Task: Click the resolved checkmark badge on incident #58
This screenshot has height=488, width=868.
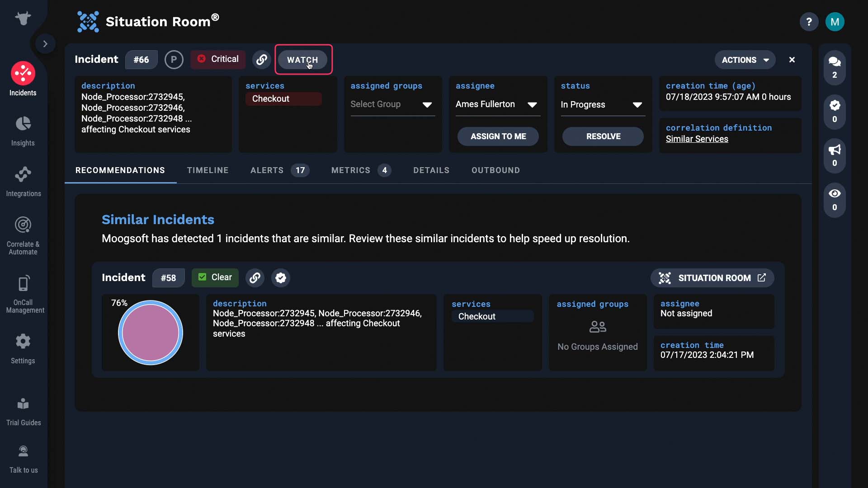Action: tap(281, 278)
